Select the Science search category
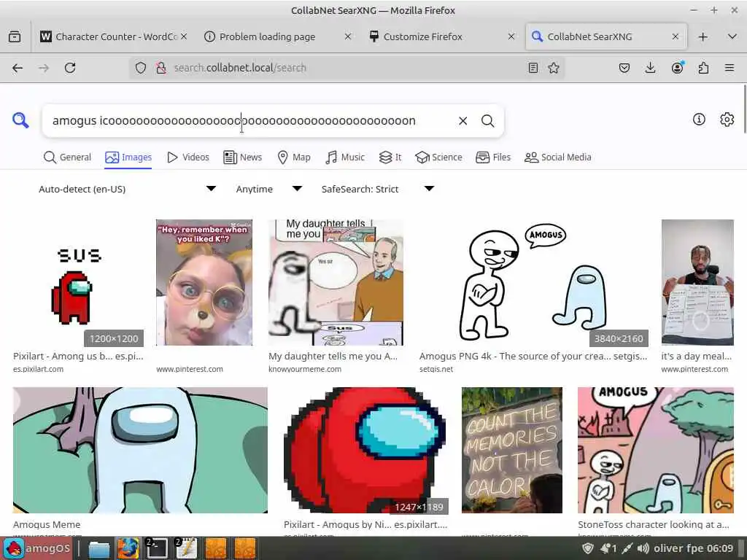This screenshot has height=560, width=747. click(x=438, y=157)
